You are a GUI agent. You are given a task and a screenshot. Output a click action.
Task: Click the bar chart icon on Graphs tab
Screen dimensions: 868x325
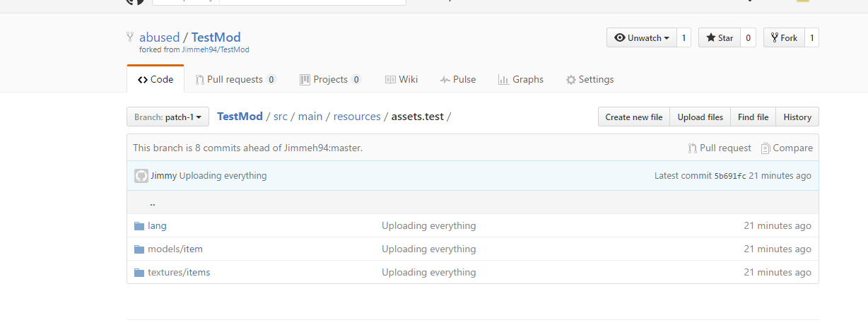pyautogui.click(x=503, y=80)
